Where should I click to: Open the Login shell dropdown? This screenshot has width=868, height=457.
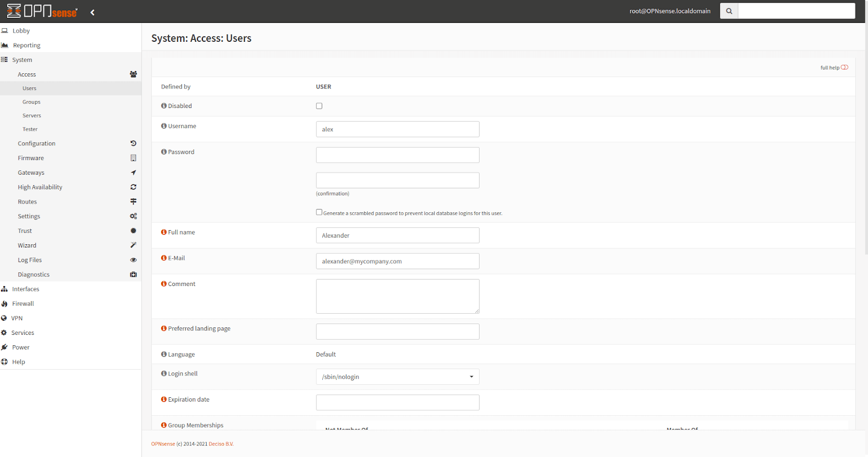point(397,377)
